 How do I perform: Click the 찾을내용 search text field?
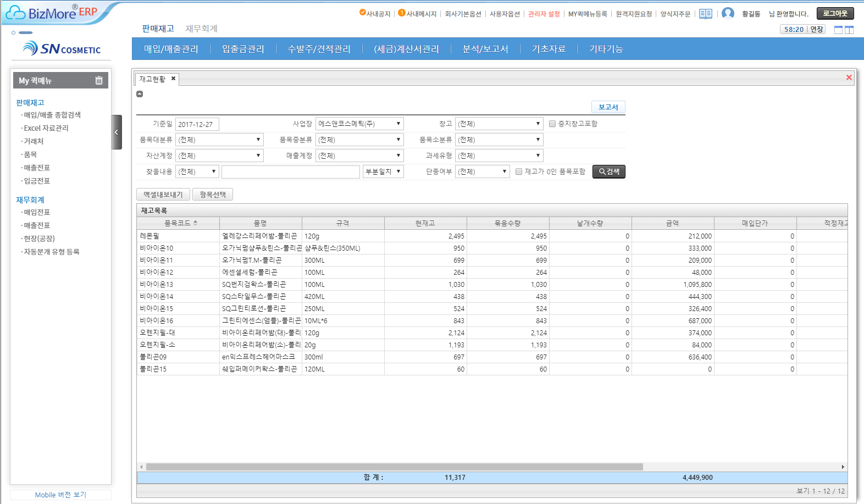pyautogui.click(x=291, y=171)
